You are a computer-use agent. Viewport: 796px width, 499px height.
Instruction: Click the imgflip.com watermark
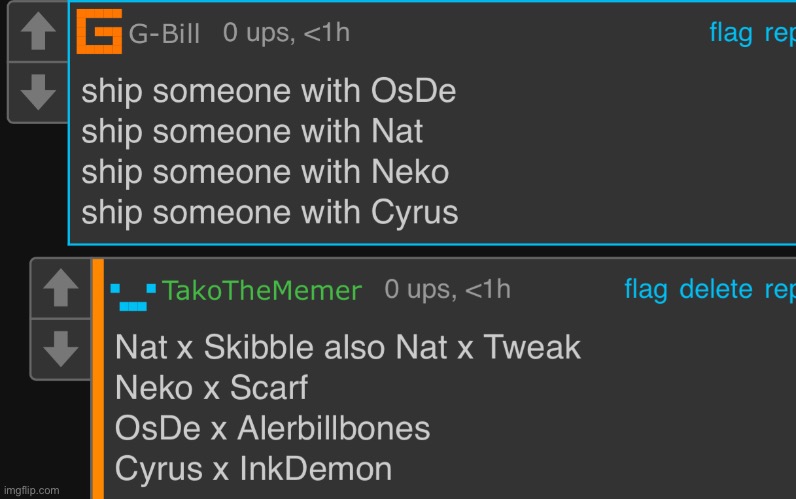(31, 490)
